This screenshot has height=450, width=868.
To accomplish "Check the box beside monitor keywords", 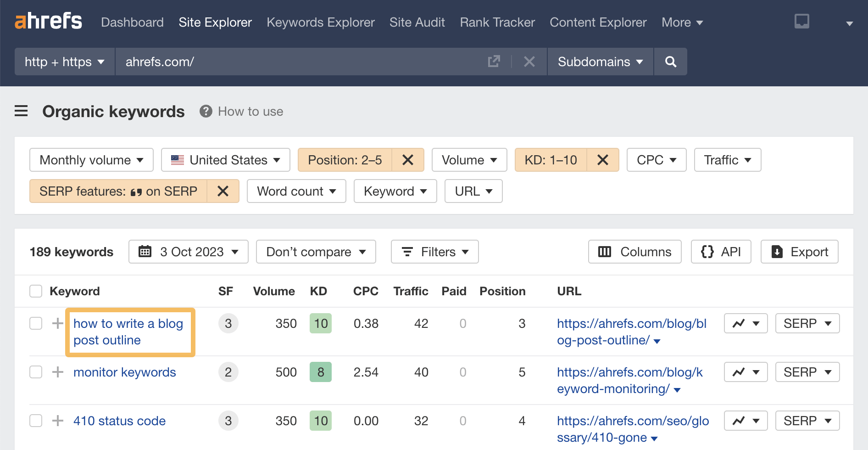I will [35, 372].
